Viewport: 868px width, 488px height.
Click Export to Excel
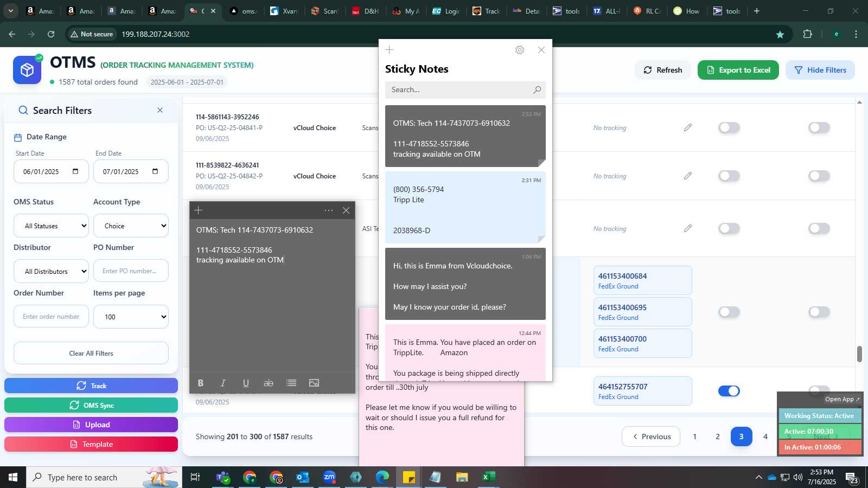click(x=738, y=70)
